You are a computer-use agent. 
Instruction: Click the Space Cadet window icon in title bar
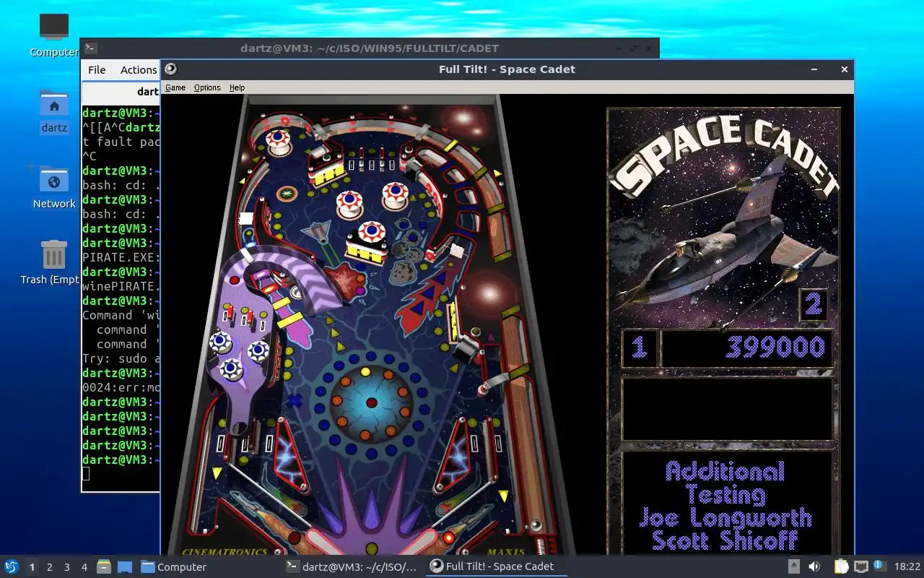click(x=171, y=69)
